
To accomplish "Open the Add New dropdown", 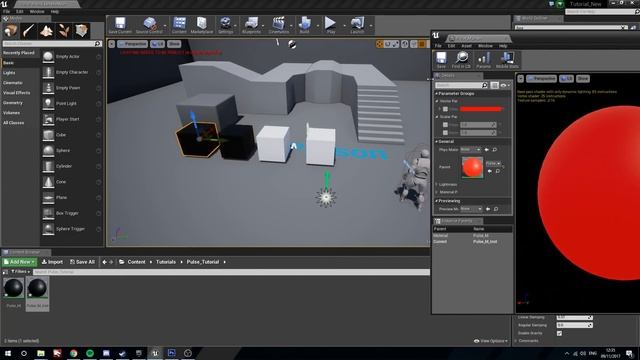I will click(x=19, y=262).
